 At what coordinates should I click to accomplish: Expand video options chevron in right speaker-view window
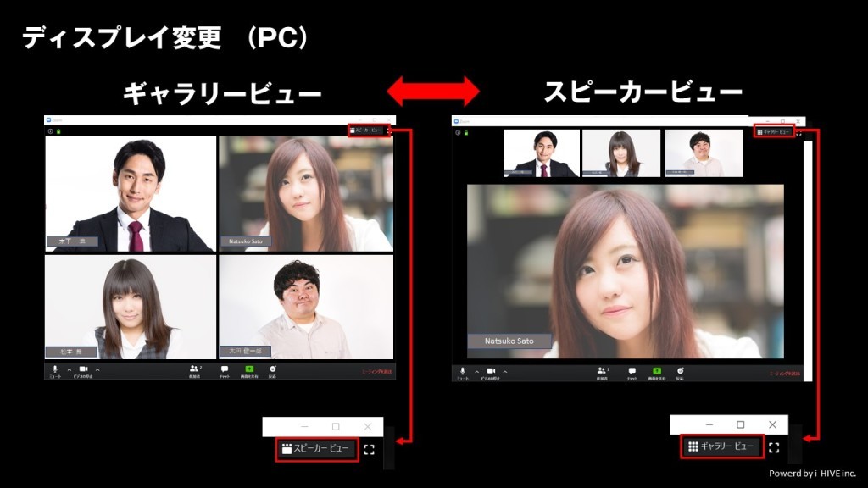(x=505, y=371)
